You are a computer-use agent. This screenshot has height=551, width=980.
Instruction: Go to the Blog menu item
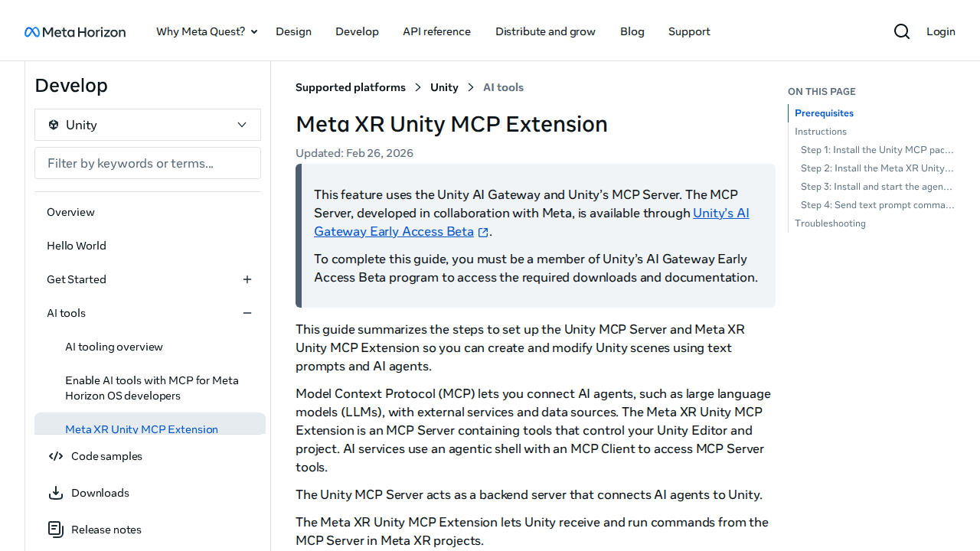(x=632, y=31)
